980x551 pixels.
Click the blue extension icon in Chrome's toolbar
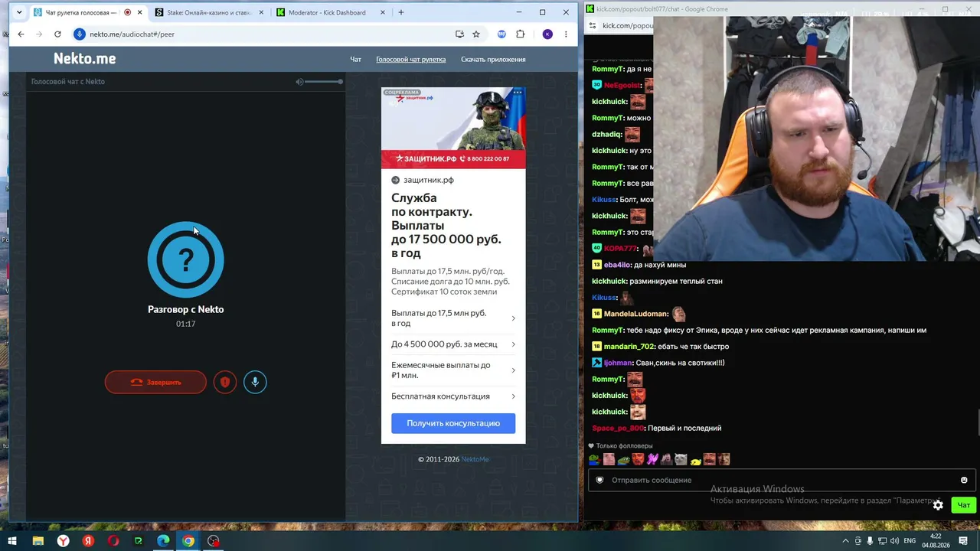(501, 34)
